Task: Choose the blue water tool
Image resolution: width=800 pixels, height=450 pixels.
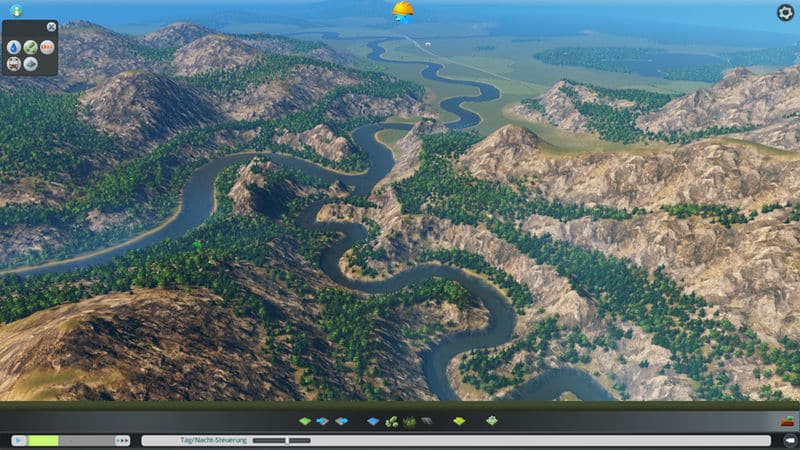Action: tap(373, 422)
